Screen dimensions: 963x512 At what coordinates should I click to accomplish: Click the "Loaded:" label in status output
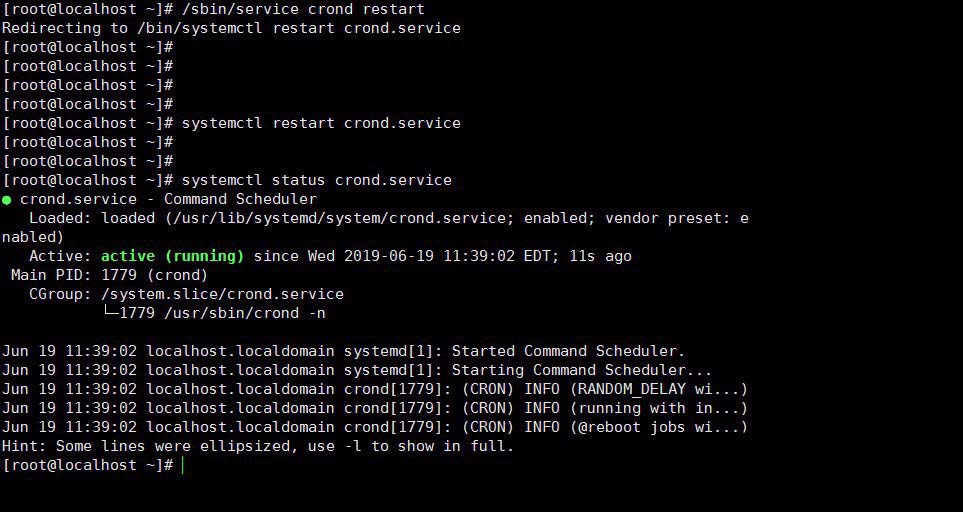point(60,218)
